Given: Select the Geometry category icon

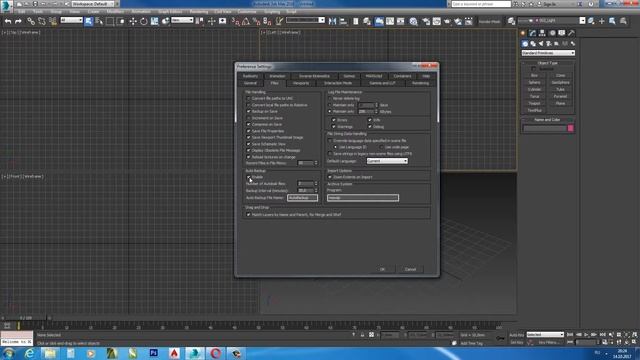Looking at the screenshot, I should coord(525,44).
